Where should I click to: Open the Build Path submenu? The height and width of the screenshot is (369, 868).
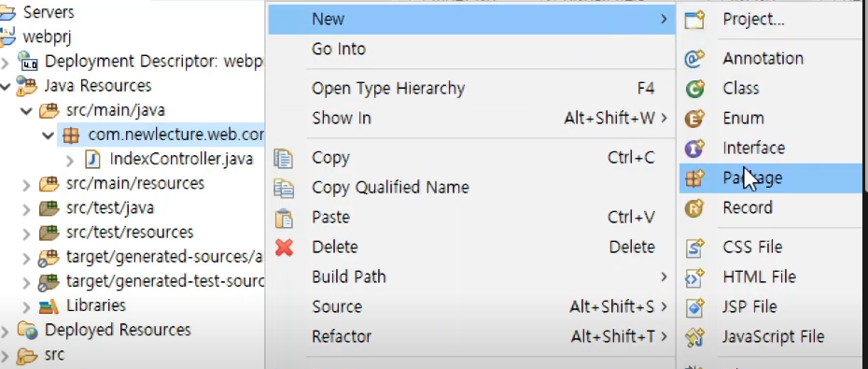pos(471,277)
